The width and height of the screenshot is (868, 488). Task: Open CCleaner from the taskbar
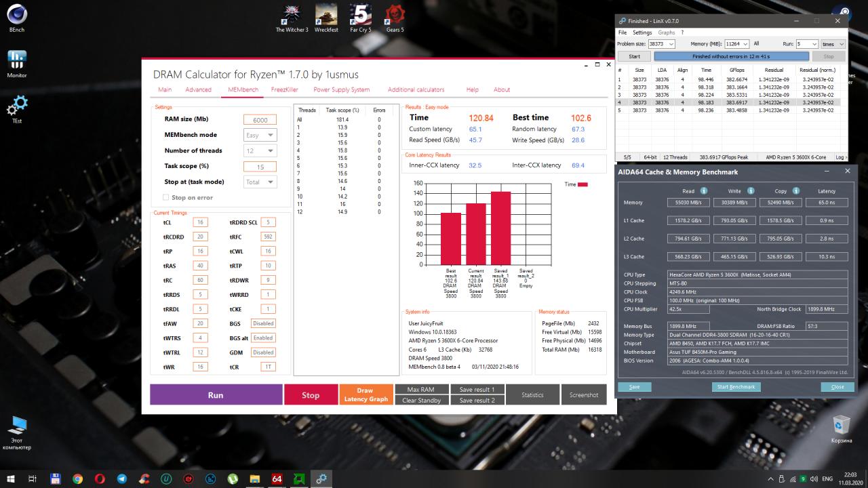pyautogui.click(x=144, y=479)
